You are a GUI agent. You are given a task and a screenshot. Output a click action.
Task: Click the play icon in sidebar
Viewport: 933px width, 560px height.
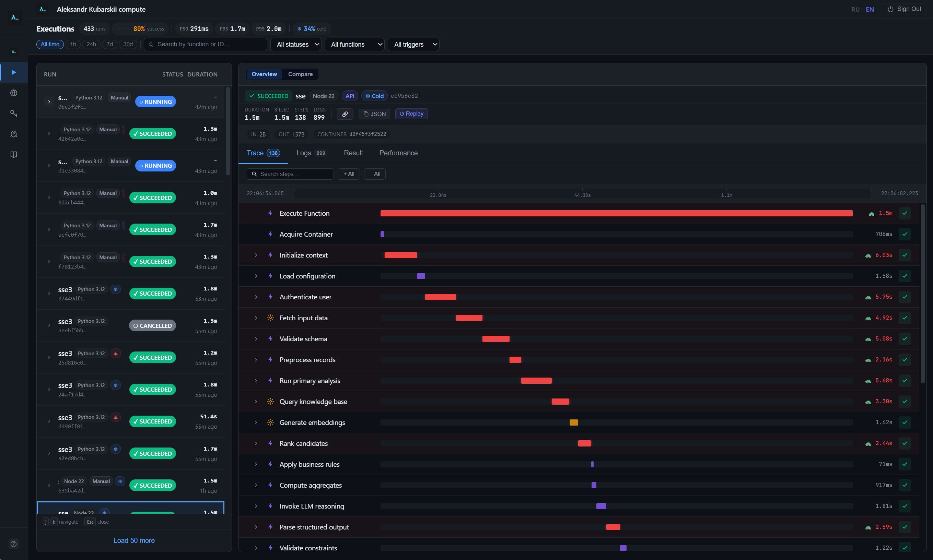pos(14,72)
